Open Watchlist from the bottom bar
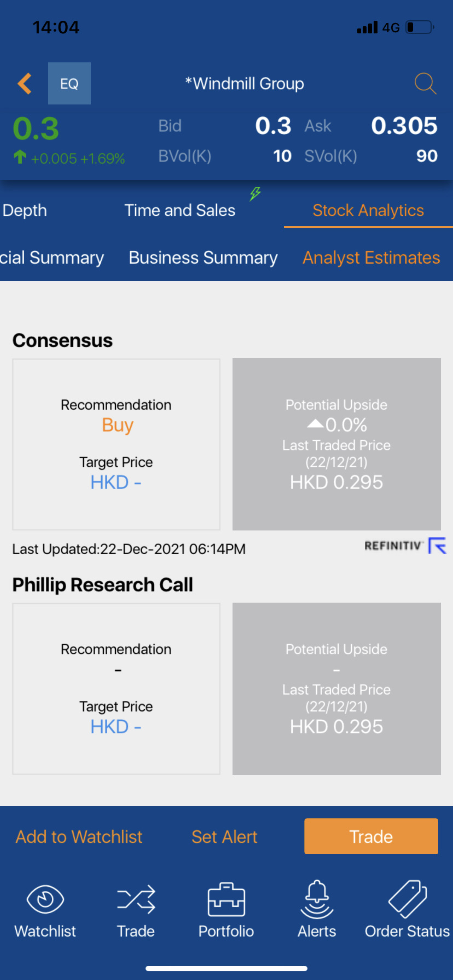 [45, 909]
